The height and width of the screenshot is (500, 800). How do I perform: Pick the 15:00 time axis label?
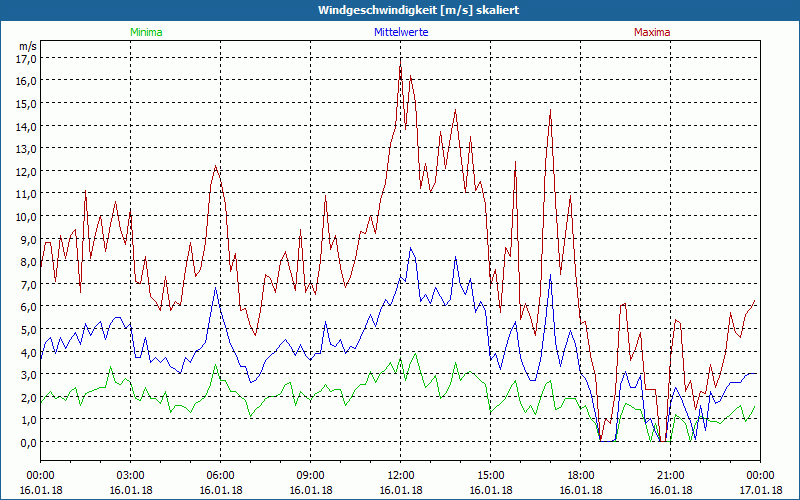(490, 474)
